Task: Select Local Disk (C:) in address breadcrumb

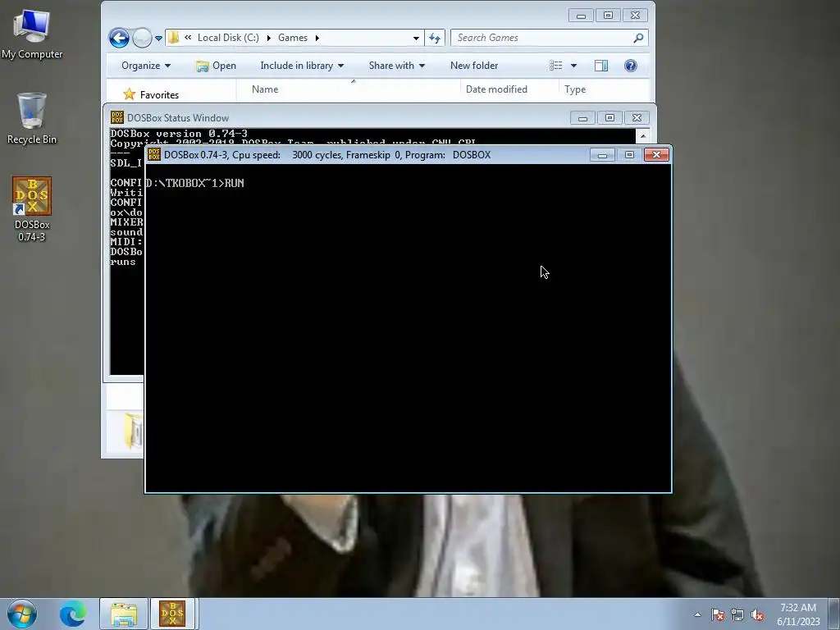Action: [x=228, y=38]
